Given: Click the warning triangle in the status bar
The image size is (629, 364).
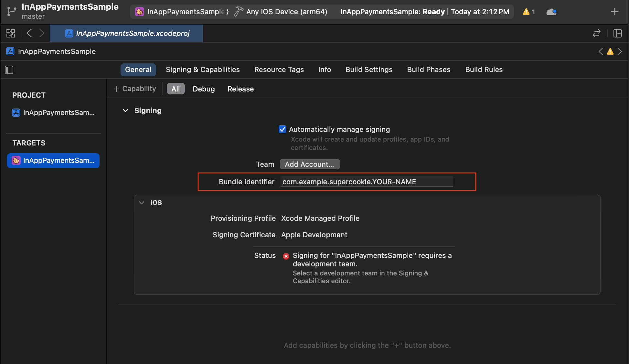Looking at the screenshot, I should point(526,12).
